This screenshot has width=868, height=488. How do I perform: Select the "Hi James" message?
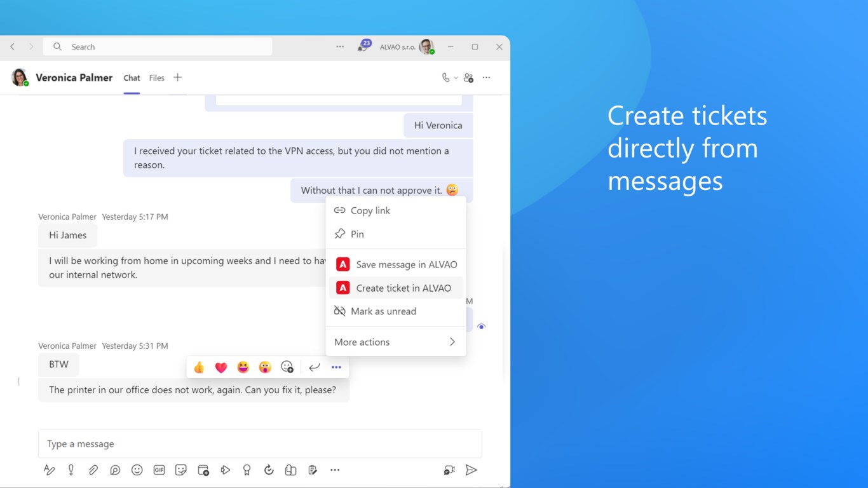tap(67, 235)
